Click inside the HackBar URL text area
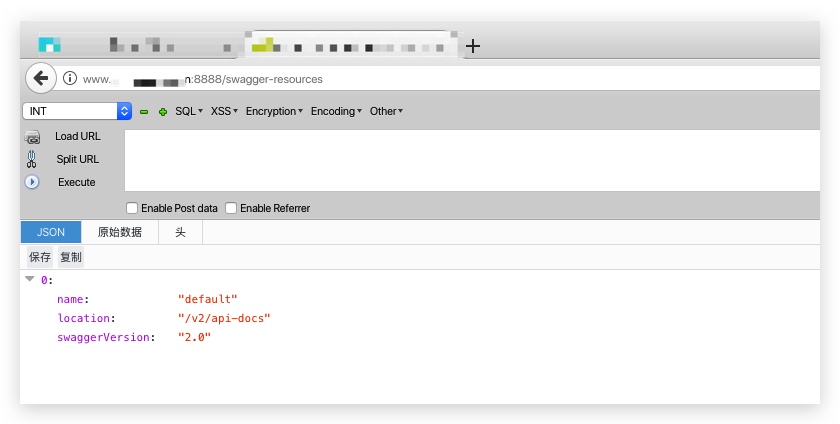The image size is (840, 424). point(472,160)
